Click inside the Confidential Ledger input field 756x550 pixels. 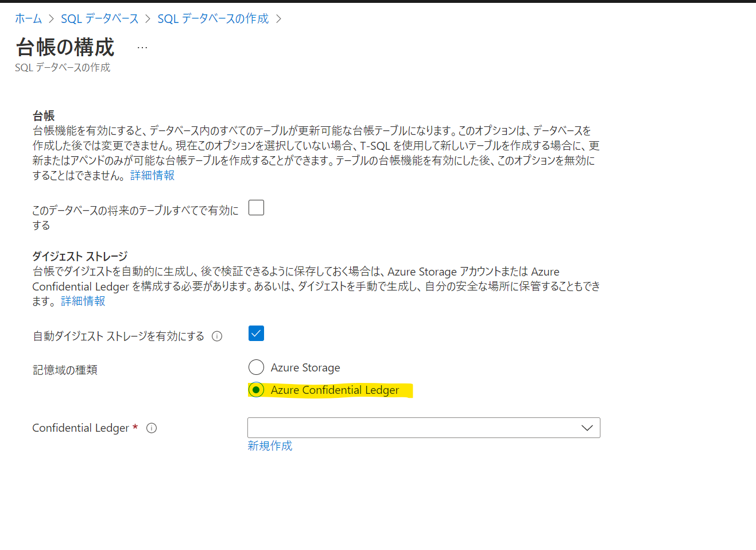pyautogui.click(x=402, y=428)
